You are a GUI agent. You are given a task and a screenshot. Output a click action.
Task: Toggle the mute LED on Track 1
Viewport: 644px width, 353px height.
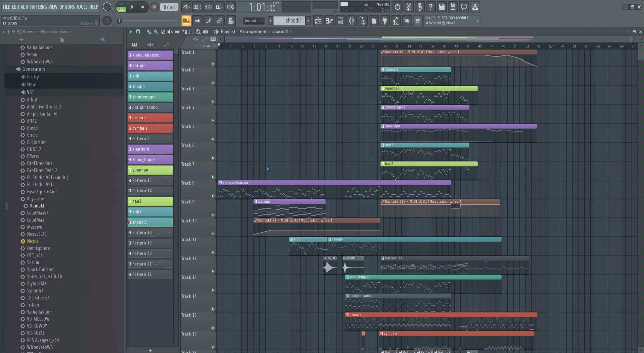pyautogui.click(x=213, y=64)
